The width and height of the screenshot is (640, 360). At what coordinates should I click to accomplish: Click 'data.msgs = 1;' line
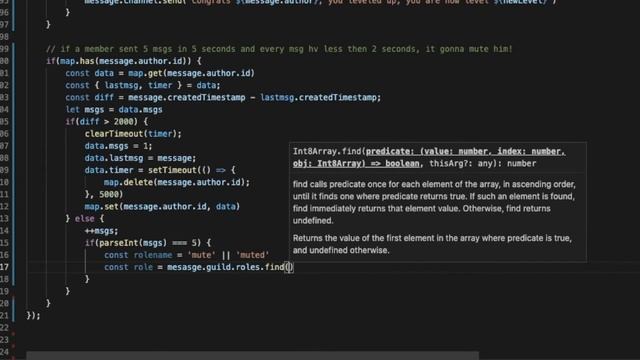click(x=118, y=146)
